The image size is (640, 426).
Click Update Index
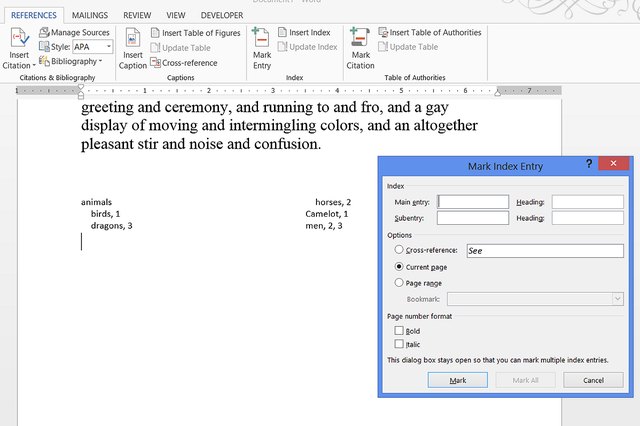pos(307,47)
